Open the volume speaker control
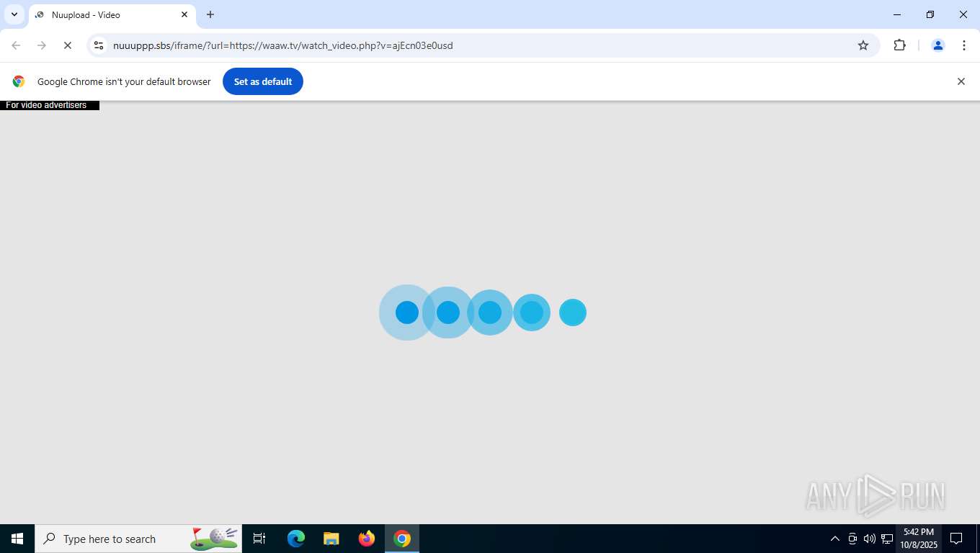980x553 pixels. coord(870,539)
